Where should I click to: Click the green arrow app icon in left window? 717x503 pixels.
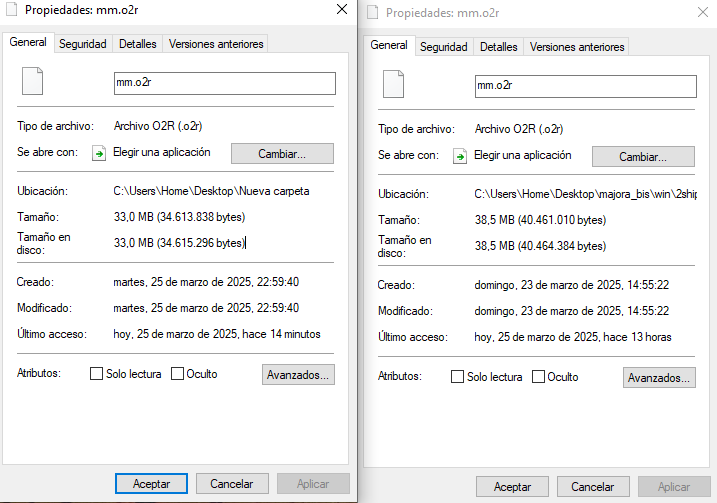(x=99, y=153)
